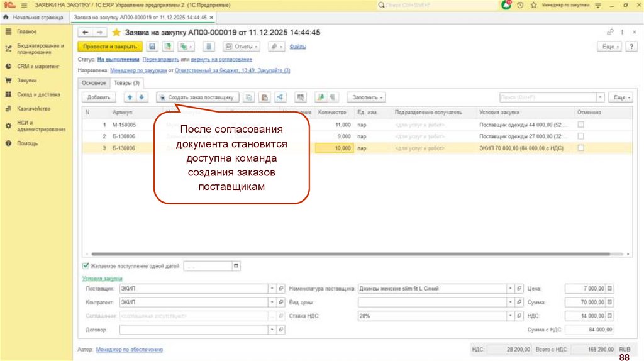
Task: Expand the 'Ставка НДС' dropdown list
Action: pos(510,316)
